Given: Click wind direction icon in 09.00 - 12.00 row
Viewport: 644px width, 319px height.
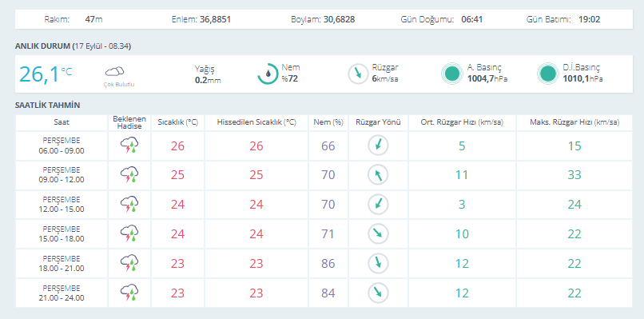Looking at the screenshot, I should tap(378, 175).
